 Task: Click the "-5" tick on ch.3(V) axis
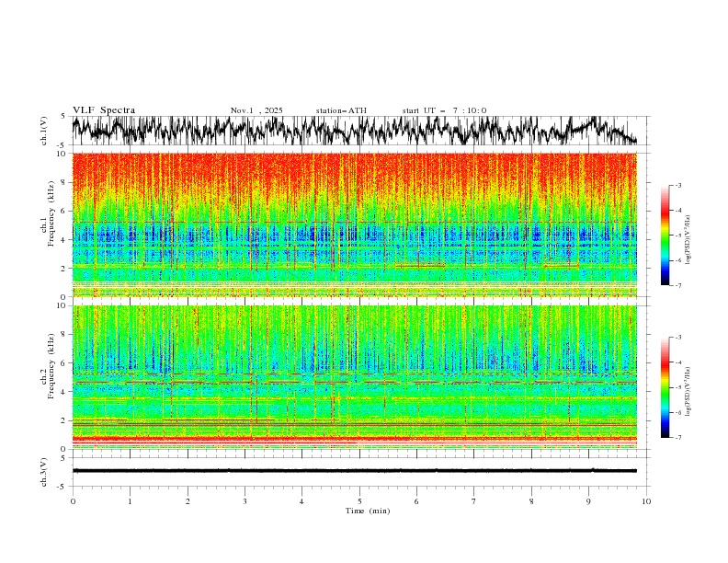[62, 487]
